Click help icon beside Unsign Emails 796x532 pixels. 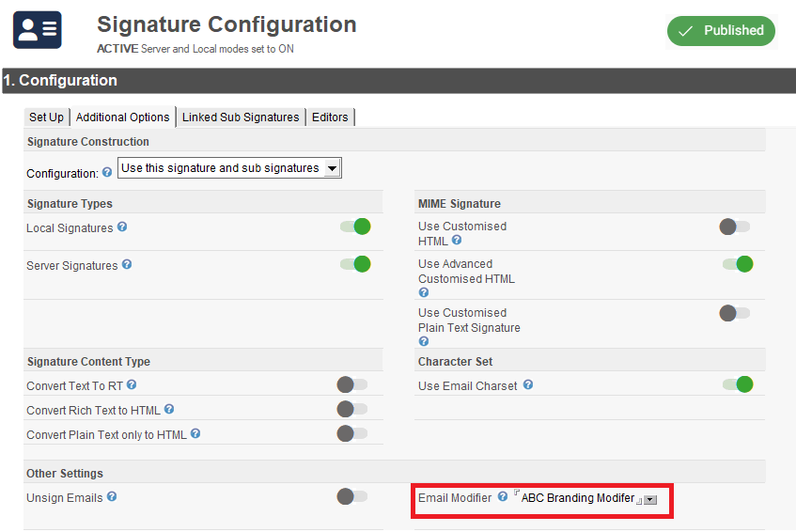[112, 496]
